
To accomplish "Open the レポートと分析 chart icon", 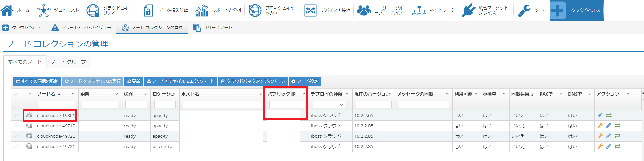I will tap(202, 10).
